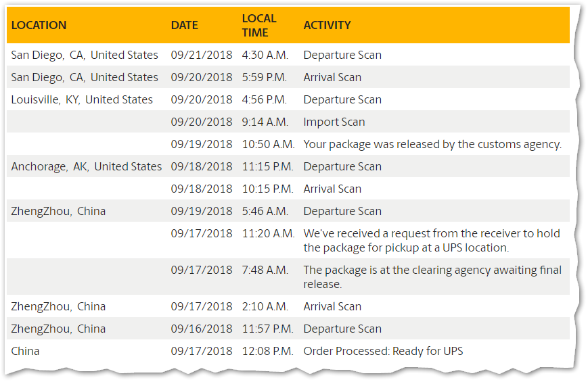Click the clearing agency awaiting release message
Screen dimensions: 588x382
[432, 277]
